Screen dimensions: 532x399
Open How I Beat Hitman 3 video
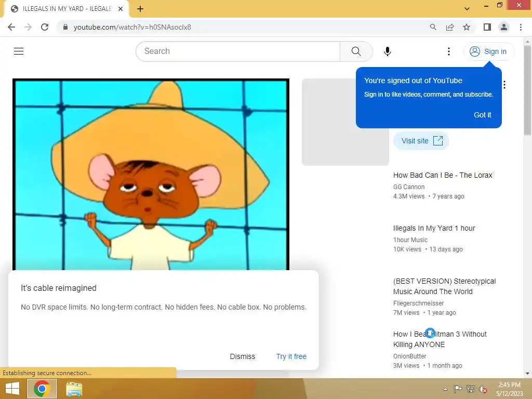coord(440,339)
